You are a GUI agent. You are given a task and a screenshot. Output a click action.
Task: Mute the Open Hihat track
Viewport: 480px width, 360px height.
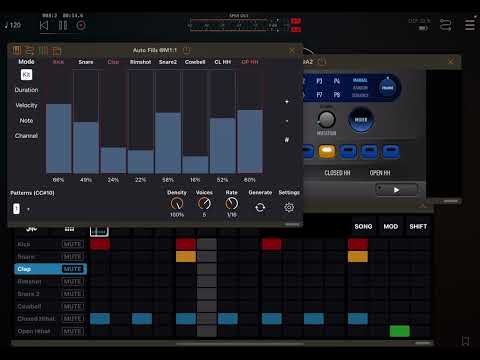[x=73, y=331]
